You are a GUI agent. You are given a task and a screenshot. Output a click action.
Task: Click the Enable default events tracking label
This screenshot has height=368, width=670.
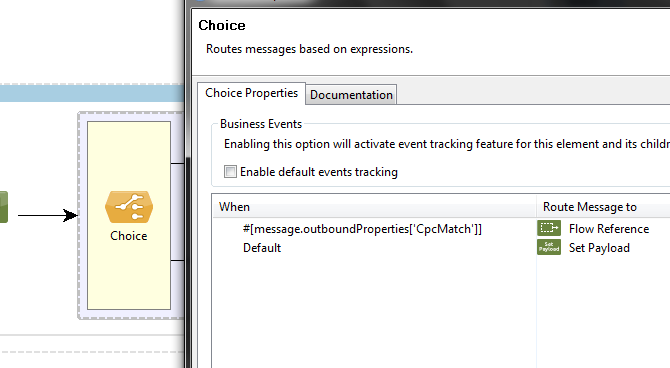[x=319, y=172]
